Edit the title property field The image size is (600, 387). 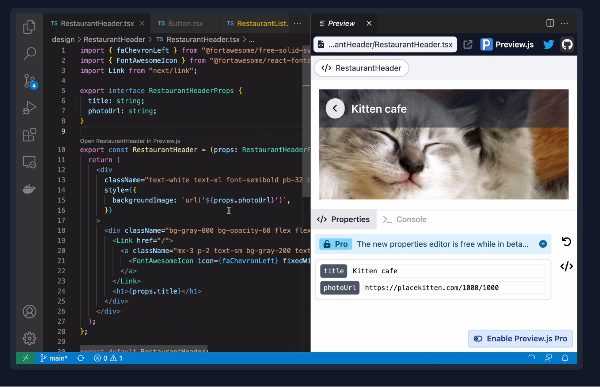[x=448, y=271]
